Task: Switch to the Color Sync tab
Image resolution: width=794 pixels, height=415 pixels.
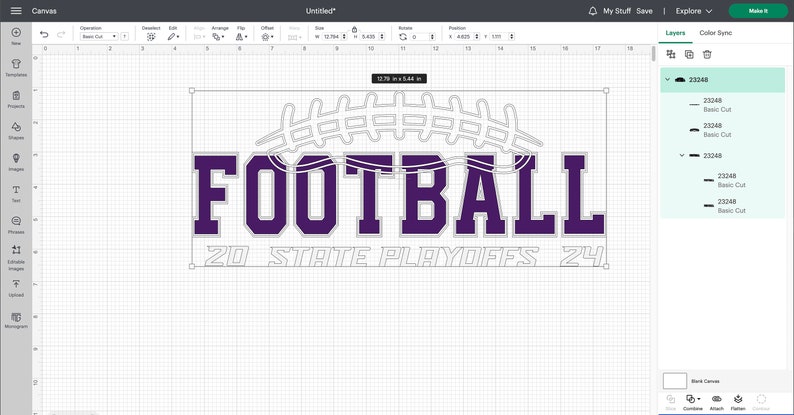Action: tap(716, 33)
